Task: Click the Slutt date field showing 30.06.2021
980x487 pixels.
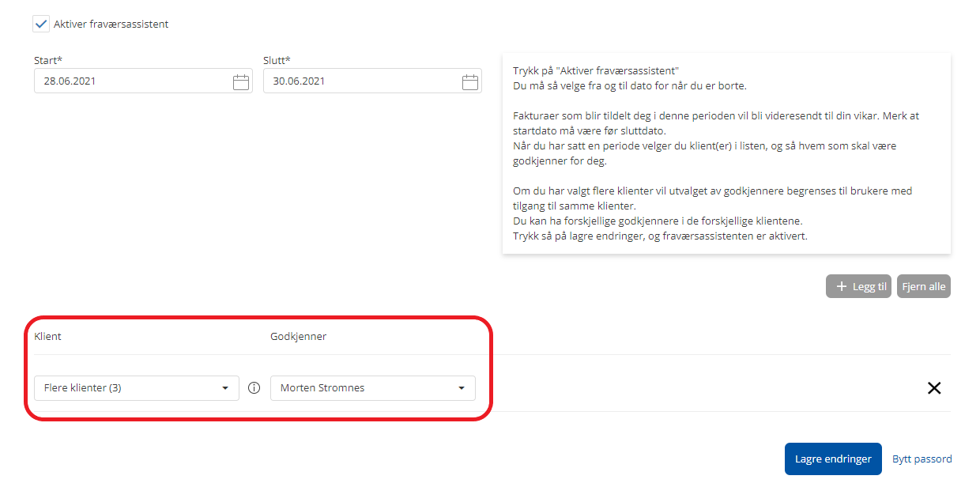Action: tap(360, 81)
